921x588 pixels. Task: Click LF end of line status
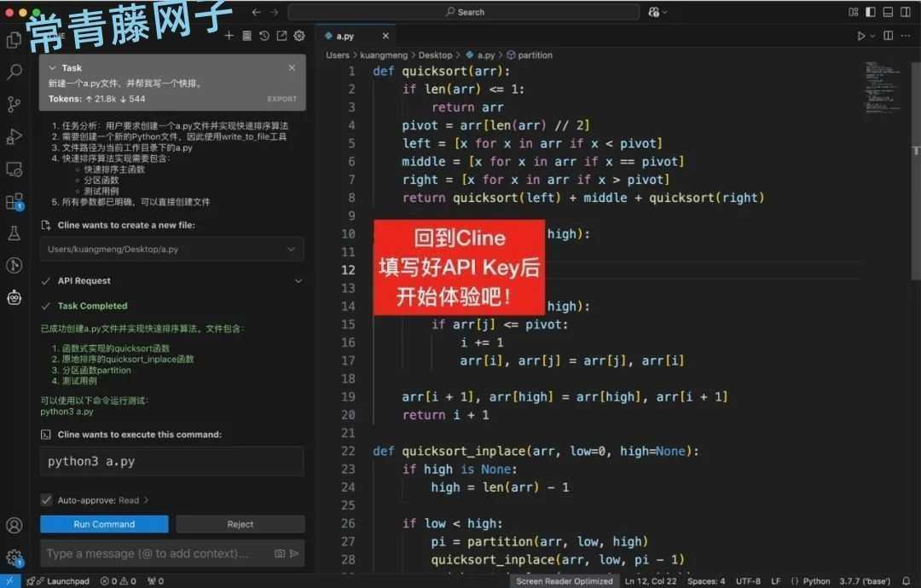pyautogui.click(x=775, y=581)
